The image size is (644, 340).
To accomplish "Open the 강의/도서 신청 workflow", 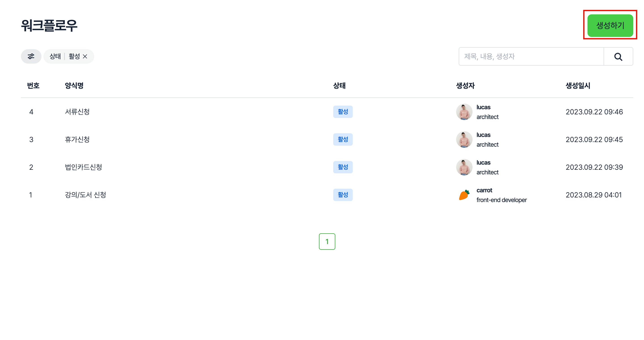I will coord(85,195).
